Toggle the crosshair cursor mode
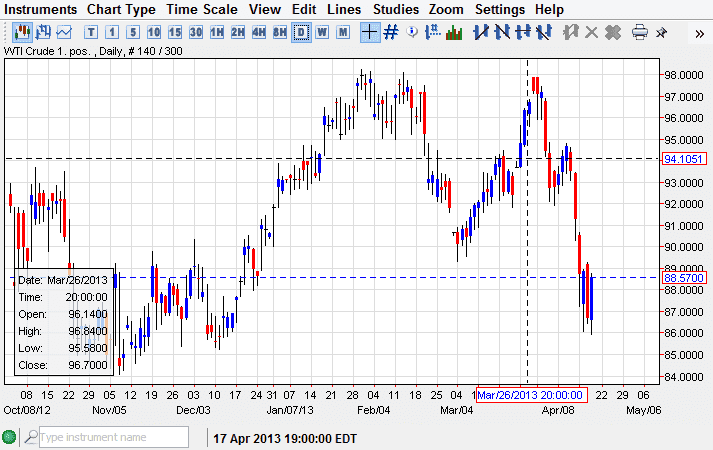This screenshot has height=450, width=713. pos(369,32)
